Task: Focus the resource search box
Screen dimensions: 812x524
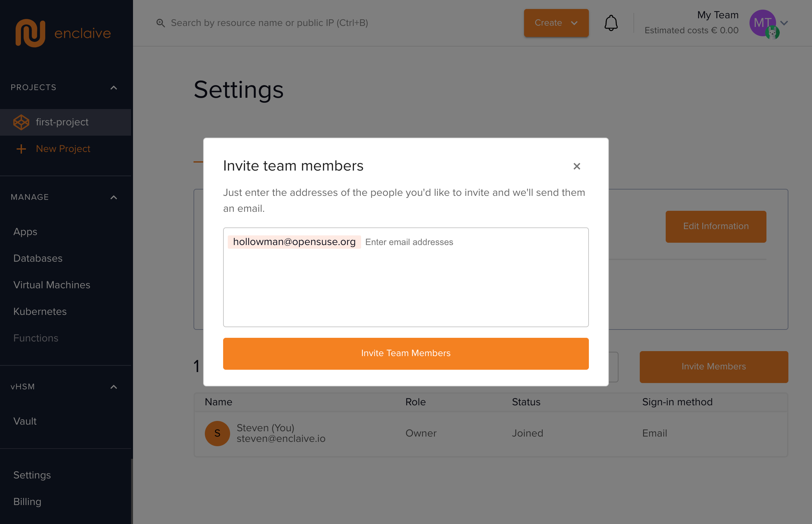Action: tap(269, 23)
